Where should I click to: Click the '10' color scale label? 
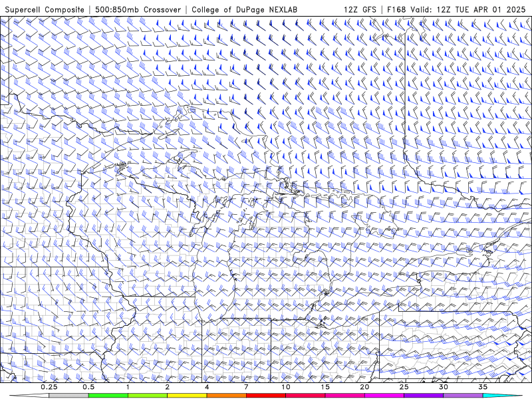[x=286, y=387]
